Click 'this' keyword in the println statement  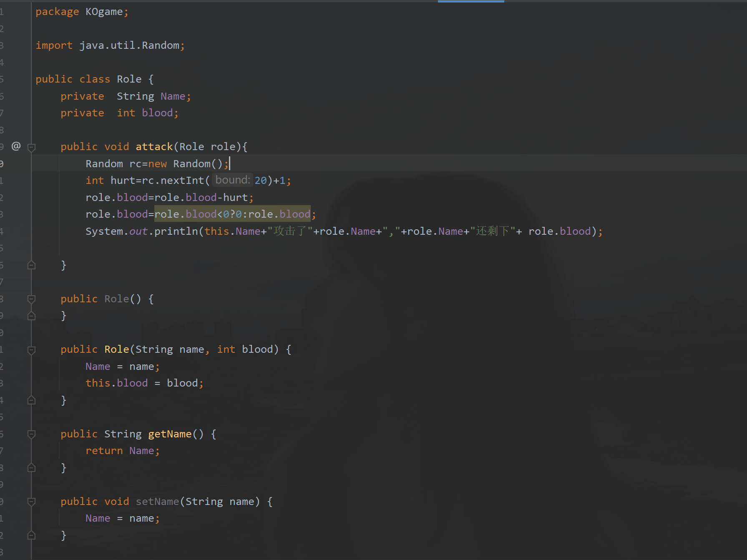coord(217,231)
